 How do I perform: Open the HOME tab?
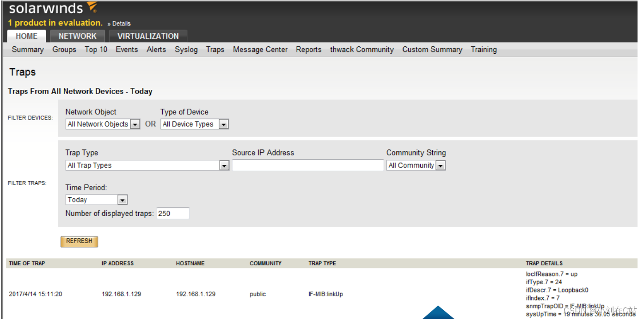pos(27,36)
